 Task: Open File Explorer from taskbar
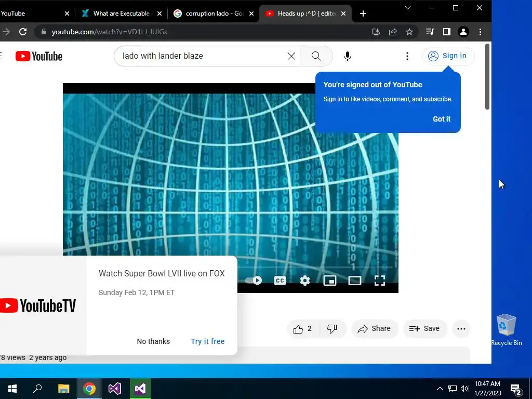click(x=63, y=389)
